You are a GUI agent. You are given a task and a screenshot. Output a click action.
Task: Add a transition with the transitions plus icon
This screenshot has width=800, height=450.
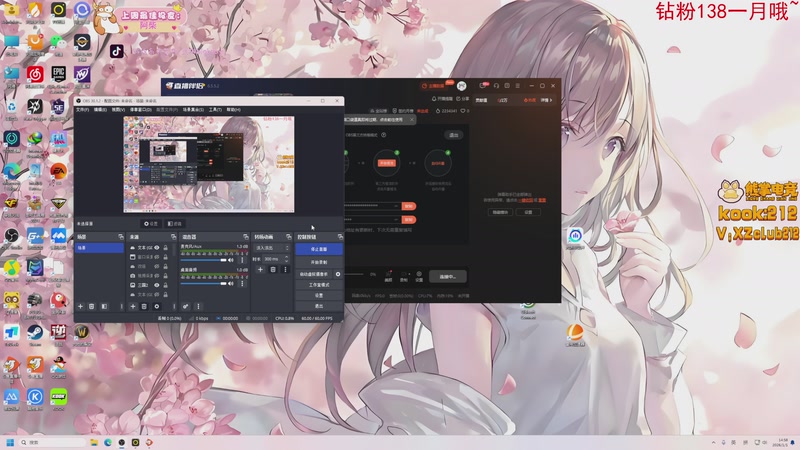click(260, 269)
